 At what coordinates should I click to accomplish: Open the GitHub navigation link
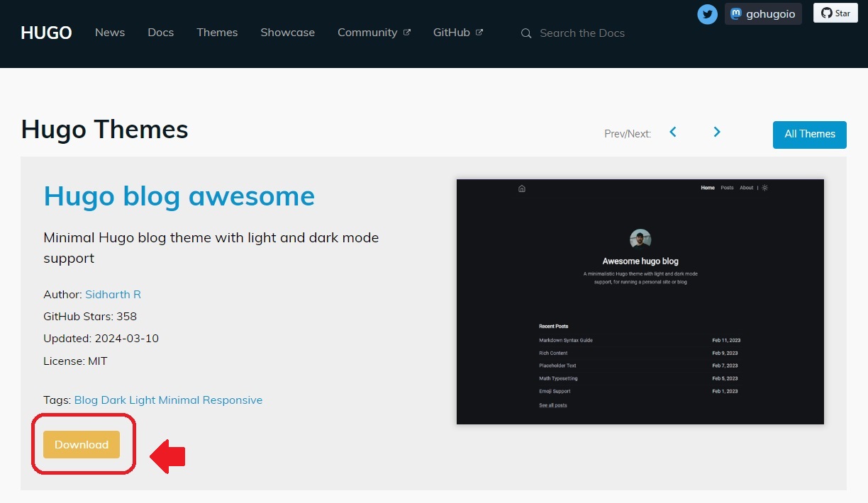pos(458,33)
